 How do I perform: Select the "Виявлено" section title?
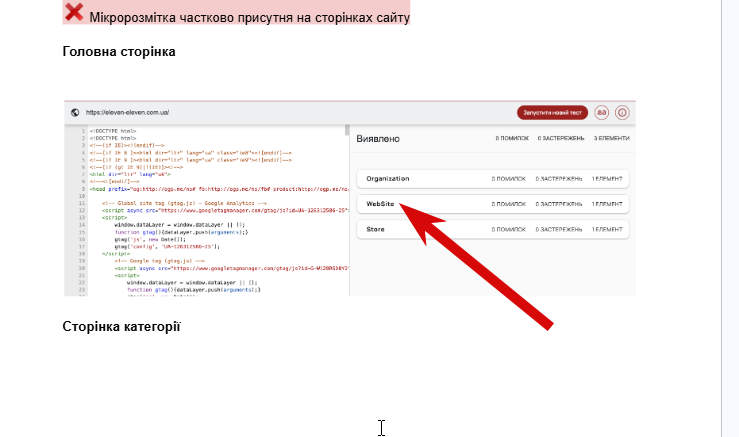click(x=378, y=139)
